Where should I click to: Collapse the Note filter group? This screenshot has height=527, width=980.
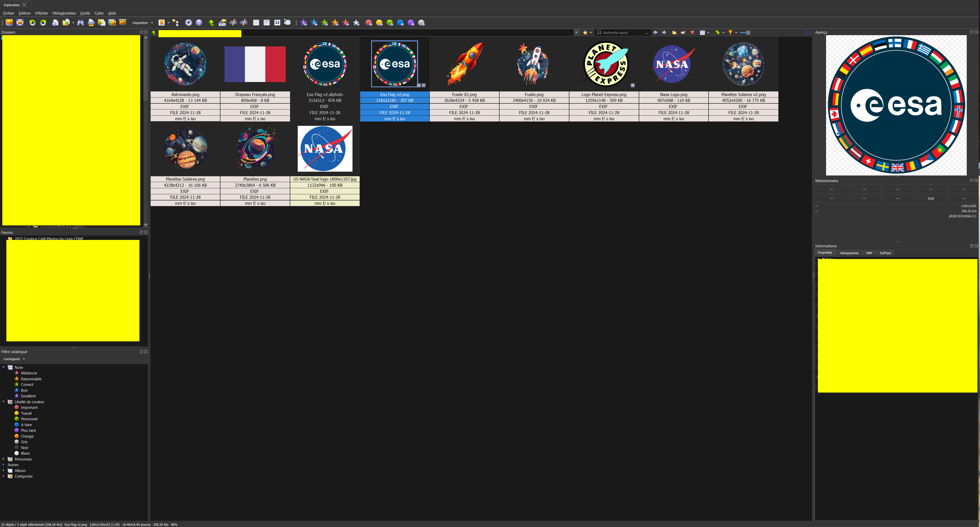pyautogui.click(x=3, y=367)
